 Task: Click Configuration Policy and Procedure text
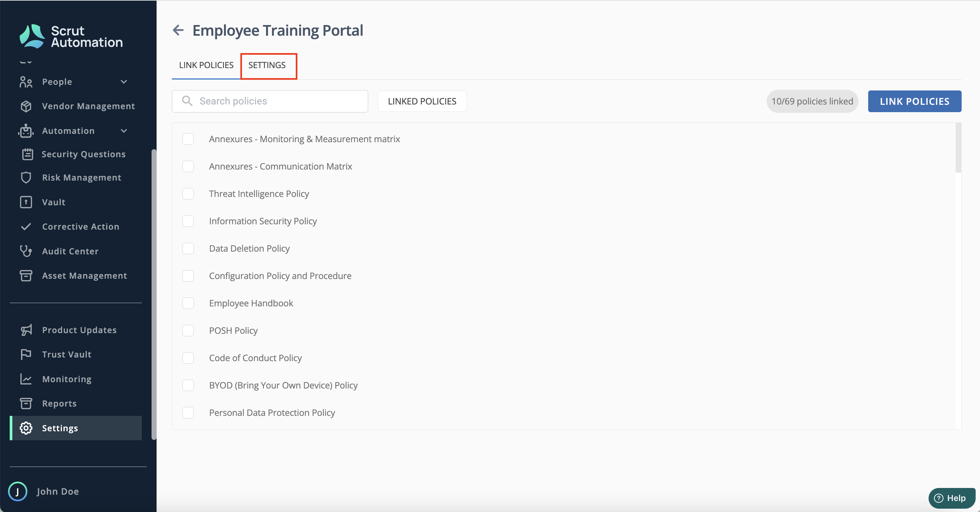(280, 276)
